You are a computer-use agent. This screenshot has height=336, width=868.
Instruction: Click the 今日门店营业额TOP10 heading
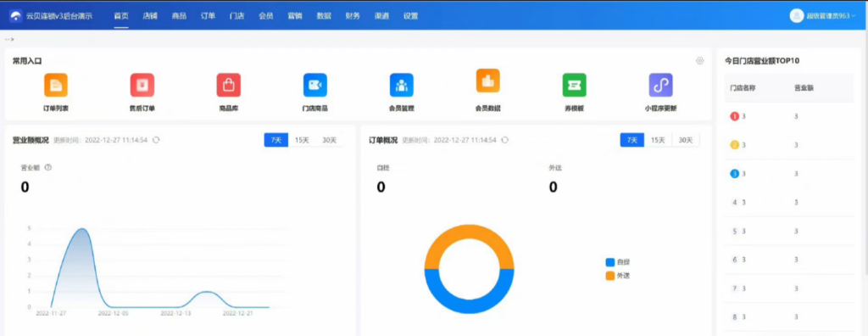[x=762, y=61]
